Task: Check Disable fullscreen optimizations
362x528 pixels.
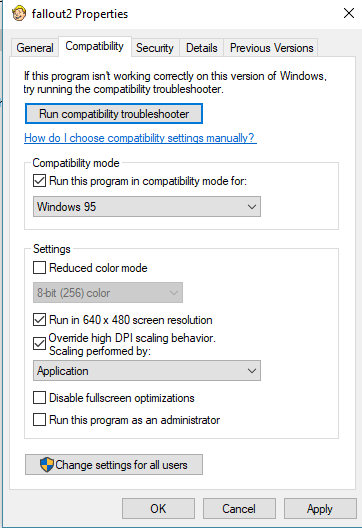Action: pos(39,398)
